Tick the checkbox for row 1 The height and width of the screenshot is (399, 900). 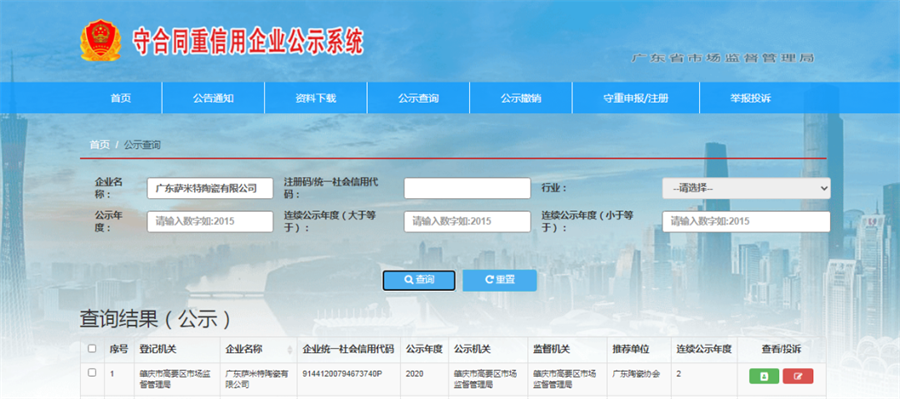coord(92,373)
